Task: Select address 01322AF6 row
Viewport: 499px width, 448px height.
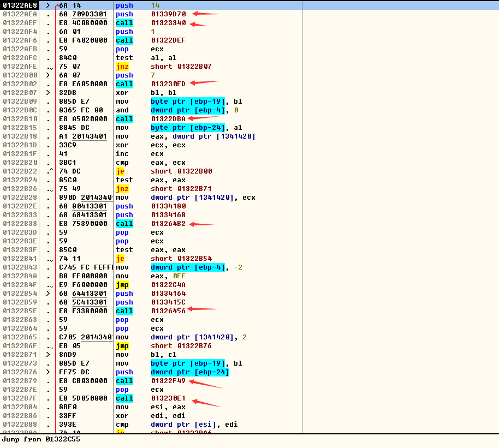Action: [249, 40]
